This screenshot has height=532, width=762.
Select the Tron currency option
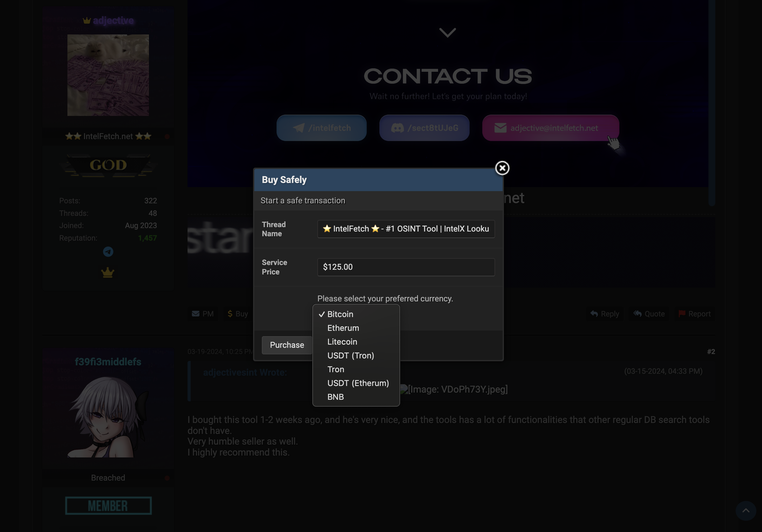pos(336,369)
